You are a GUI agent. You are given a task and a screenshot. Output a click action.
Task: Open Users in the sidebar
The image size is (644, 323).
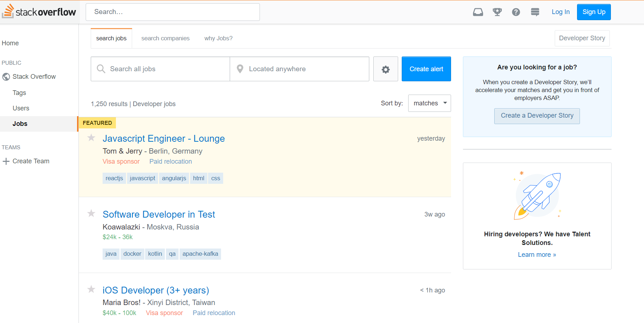click(21, 108)
